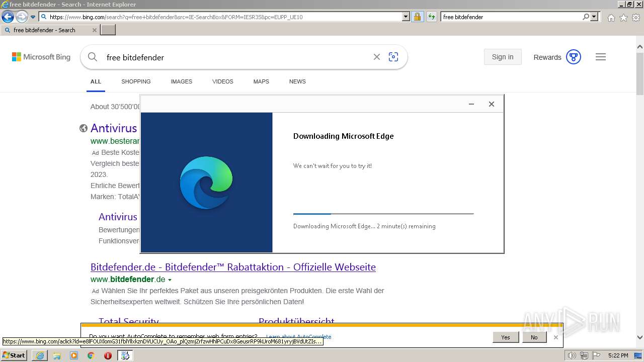The image size is (644, 362).
Task: Minimize the Microsoft Edge download dialog
Action: [471, 104]
